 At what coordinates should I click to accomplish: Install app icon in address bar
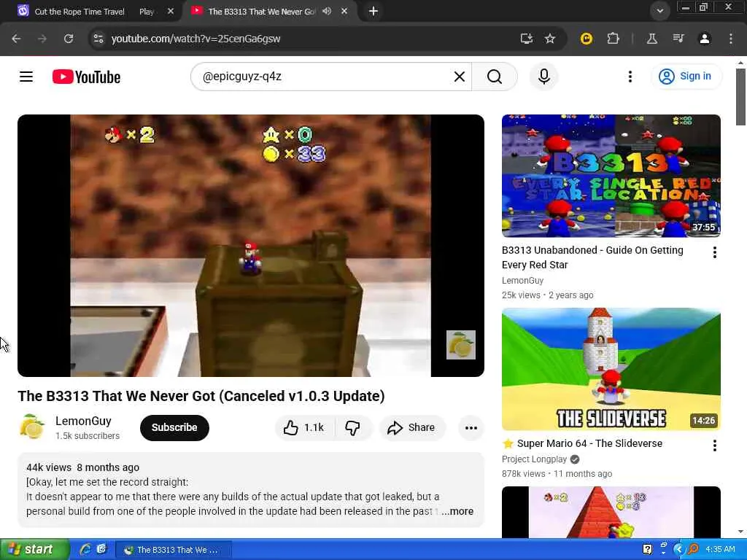point(526,39)
